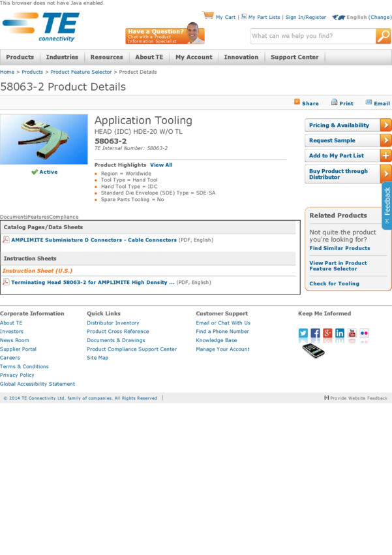392x555 pixels.
Task: Open the Industries menu
Action: point(62,57)
